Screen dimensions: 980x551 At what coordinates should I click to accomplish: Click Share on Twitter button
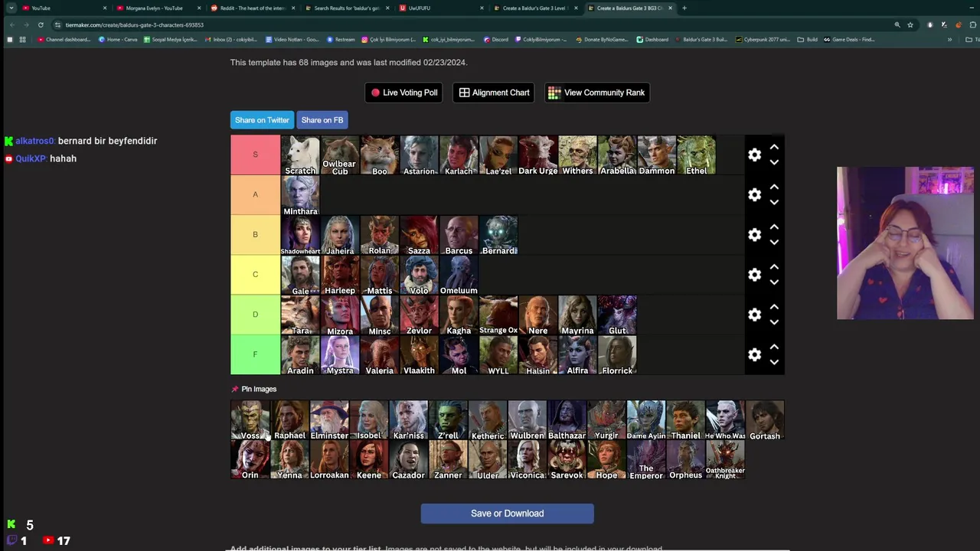pyautogui.click(x=262, y=120)
